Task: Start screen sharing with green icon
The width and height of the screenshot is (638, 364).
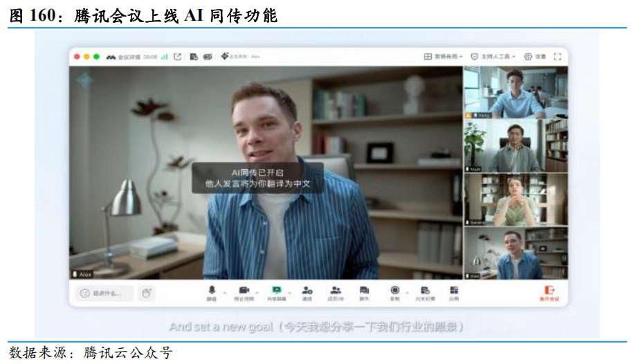Action: point(277,293)
